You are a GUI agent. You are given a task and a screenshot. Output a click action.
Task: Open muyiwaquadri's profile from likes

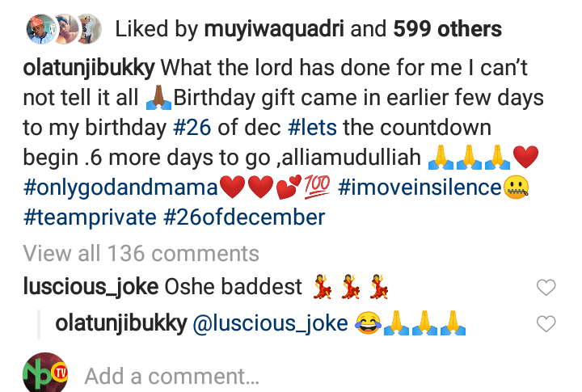coord(272,30)
